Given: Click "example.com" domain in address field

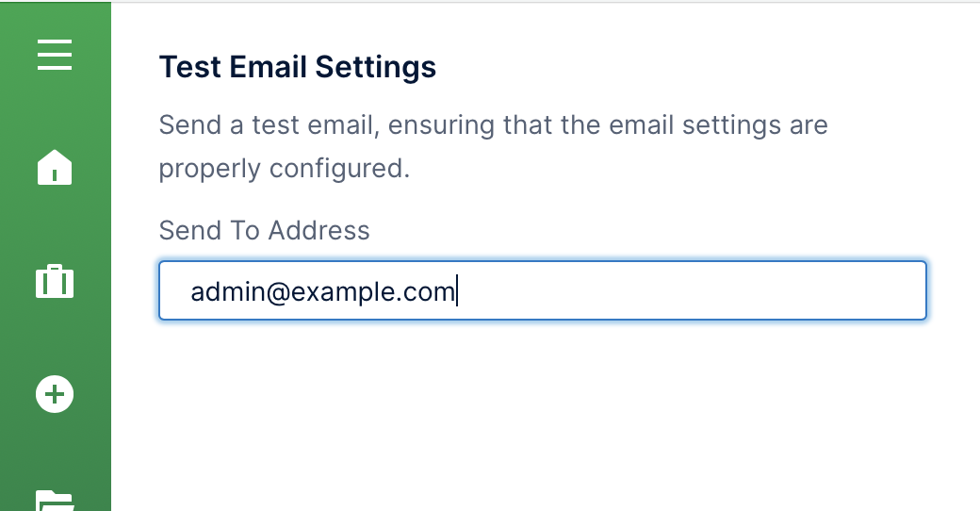Looking at the screenshot, I should coord(373,292).
